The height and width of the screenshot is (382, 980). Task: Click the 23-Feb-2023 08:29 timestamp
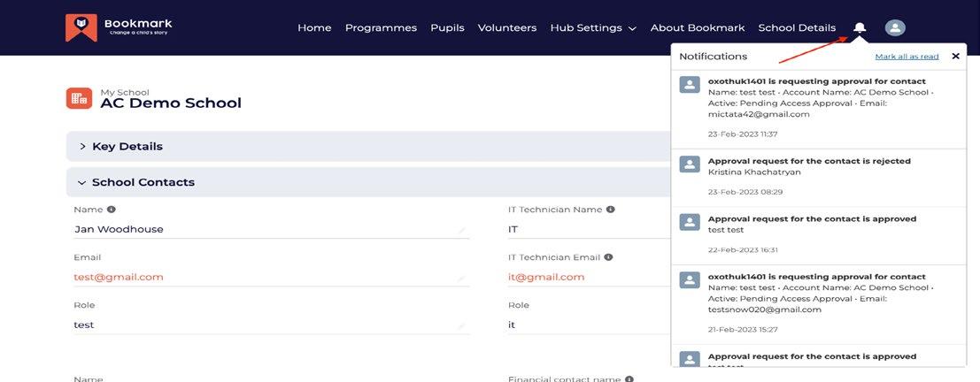click(x=745, y=192)
